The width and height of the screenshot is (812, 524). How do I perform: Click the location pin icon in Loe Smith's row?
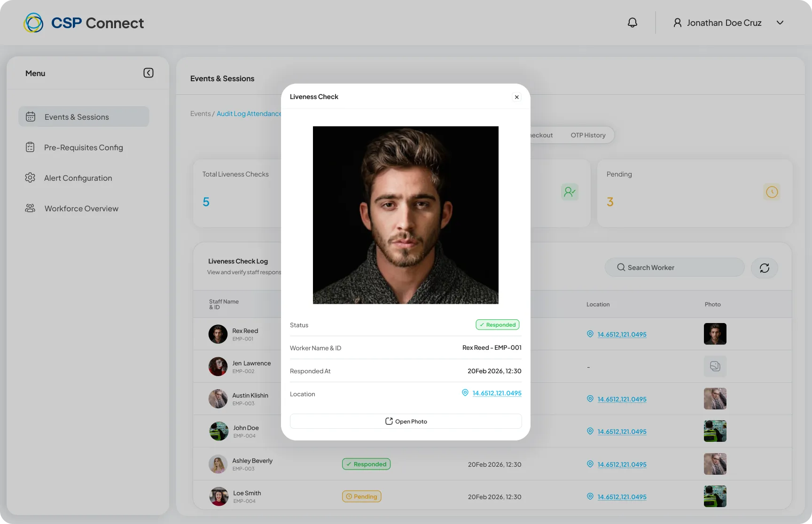[590, 496]
